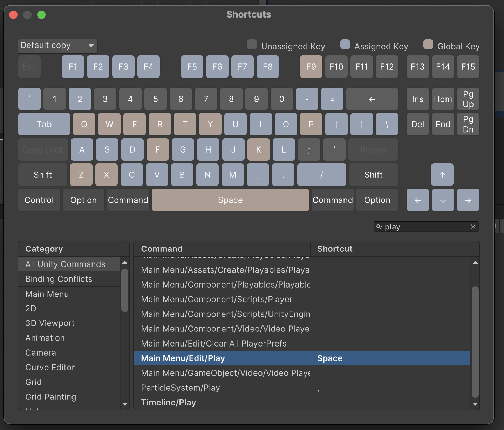This screenshot has height=430, width=504.
Task: Click the Del key
Action: point(418,124)
